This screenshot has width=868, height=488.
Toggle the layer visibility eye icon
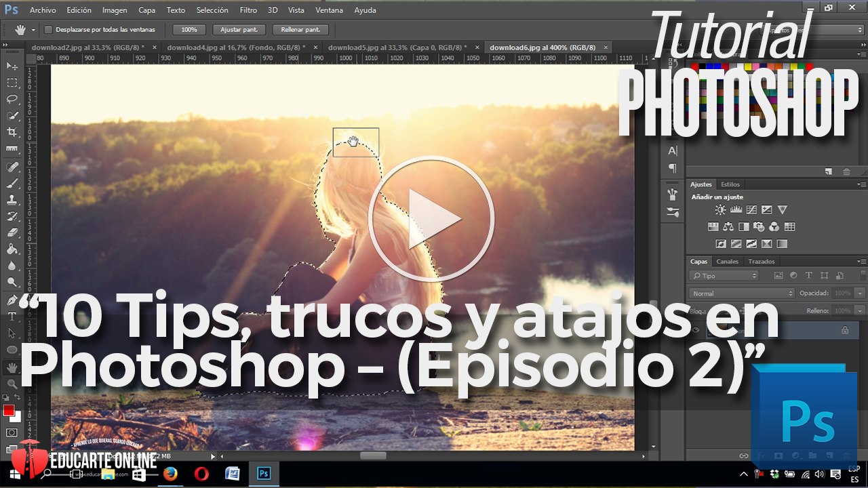[695, 330]
